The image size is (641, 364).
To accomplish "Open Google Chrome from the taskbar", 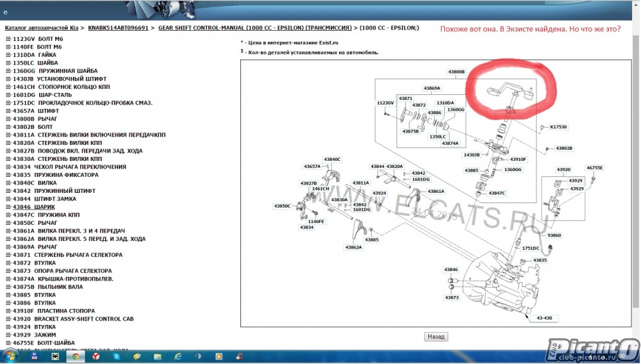I will [76, 356].
